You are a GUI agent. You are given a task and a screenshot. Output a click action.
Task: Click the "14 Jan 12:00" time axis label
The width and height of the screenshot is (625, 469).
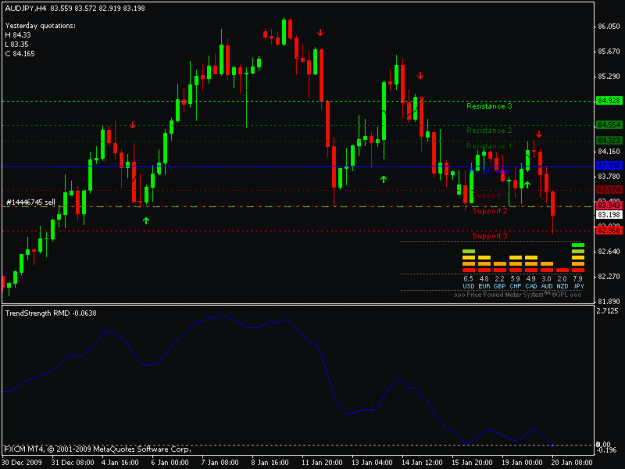coord(422,463)
